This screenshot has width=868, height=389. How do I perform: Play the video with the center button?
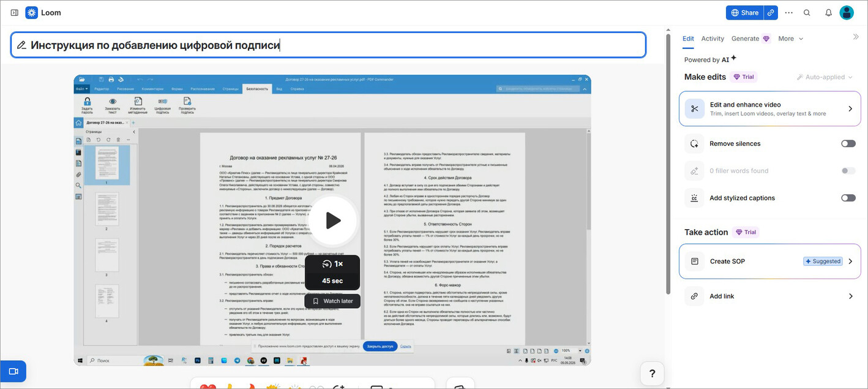click(x=332, y=221)
